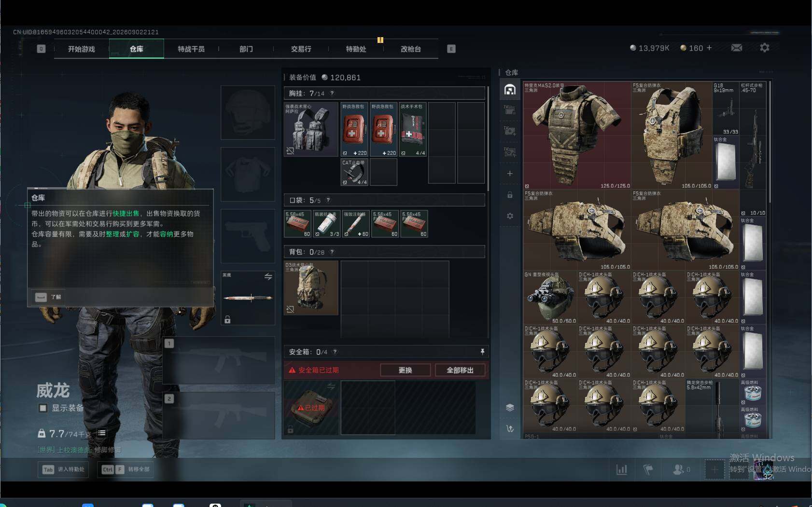The image size is (812, 507).
Task: Click the 进入特勤处 shortcut button
Action: 63,469
